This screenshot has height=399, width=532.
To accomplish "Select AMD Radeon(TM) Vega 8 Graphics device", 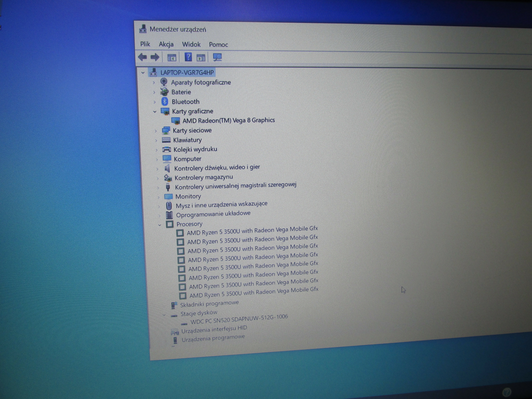I will point(228,120).
